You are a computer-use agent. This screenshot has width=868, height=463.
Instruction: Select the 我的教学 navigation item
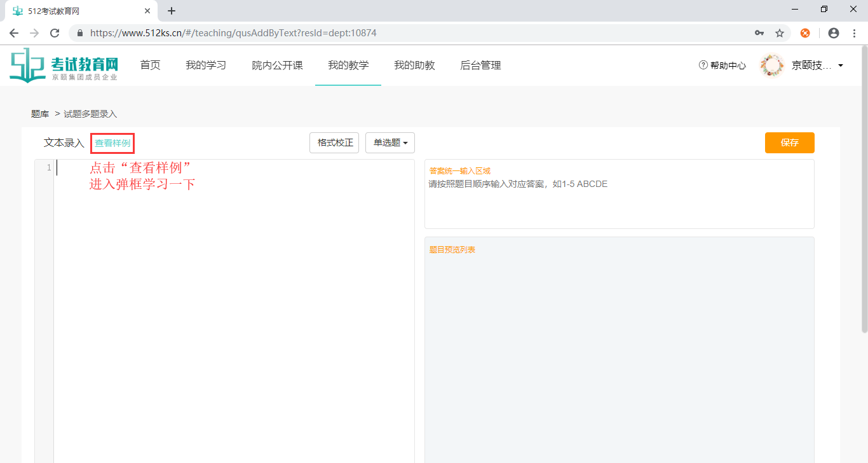348,65
